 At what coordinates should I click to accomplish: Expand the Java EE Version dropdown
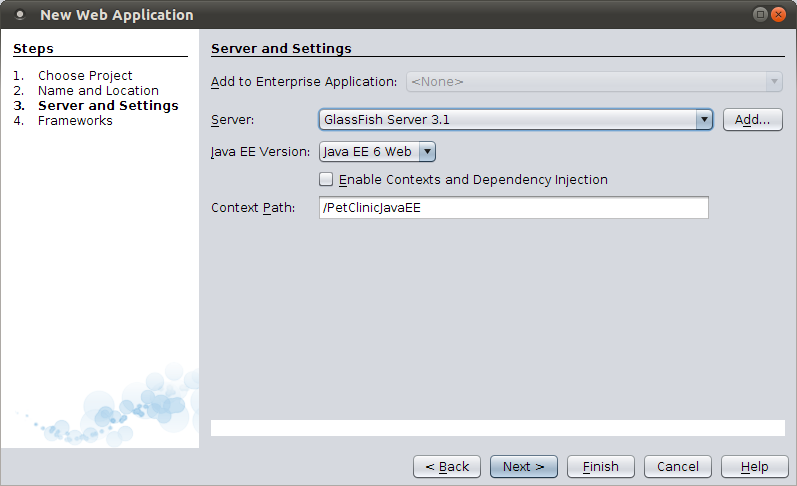(426, 152)
